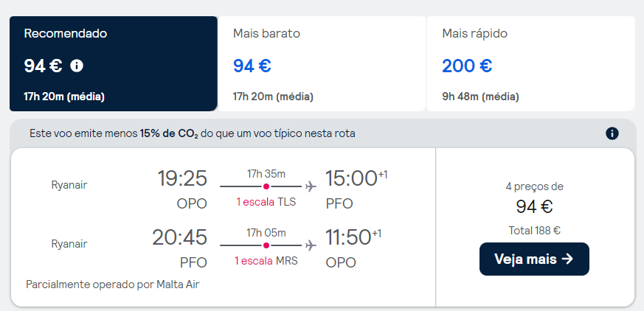Click the TLS stopover dot on outbound
Viewport: 644px width, 311px height.
coord(266,186)
